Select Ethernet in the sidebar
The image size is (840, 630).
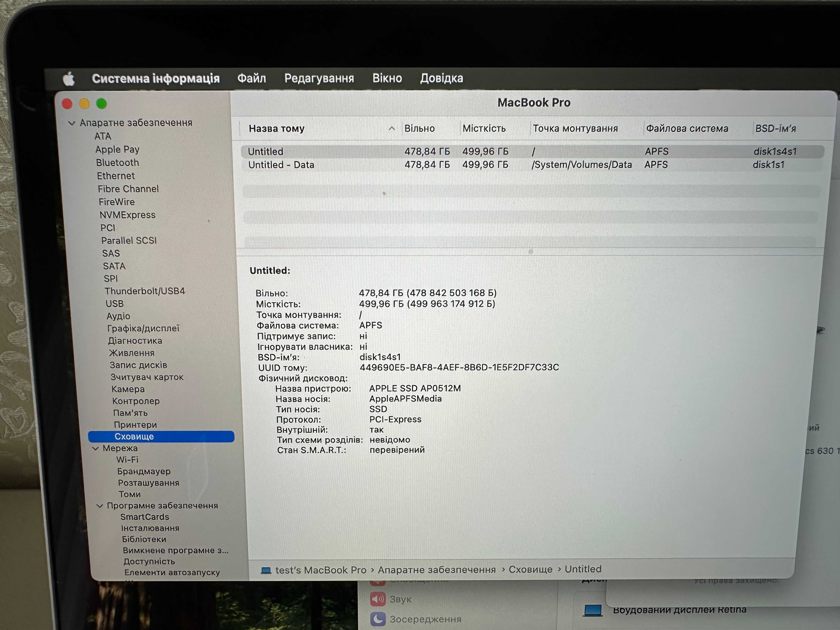(x=116, y=176)
